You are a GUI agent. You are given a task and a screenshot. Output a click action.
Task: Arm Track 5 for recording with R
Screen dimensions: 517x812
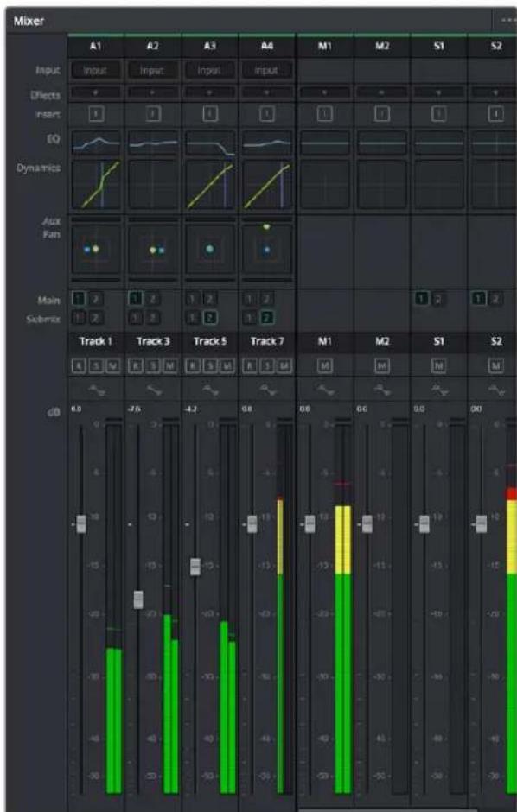192,366
